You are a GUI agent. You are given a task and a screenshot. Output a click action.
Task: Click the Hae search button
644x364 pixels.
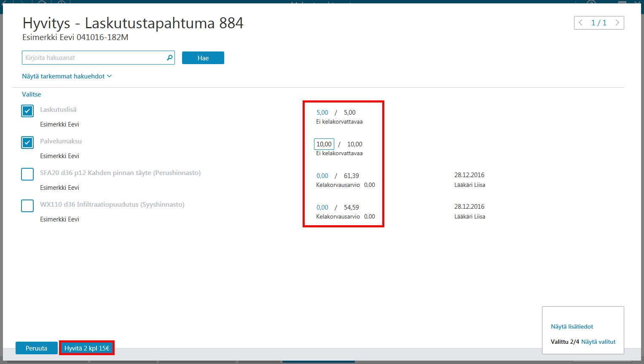pyautogui.click(x=203, y=58)
